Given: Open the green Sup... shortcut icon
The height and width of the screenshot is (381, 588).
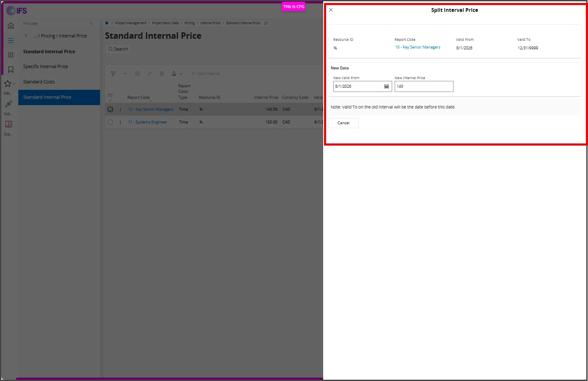Looking at the screenshot, I should (x=8, y=104).
